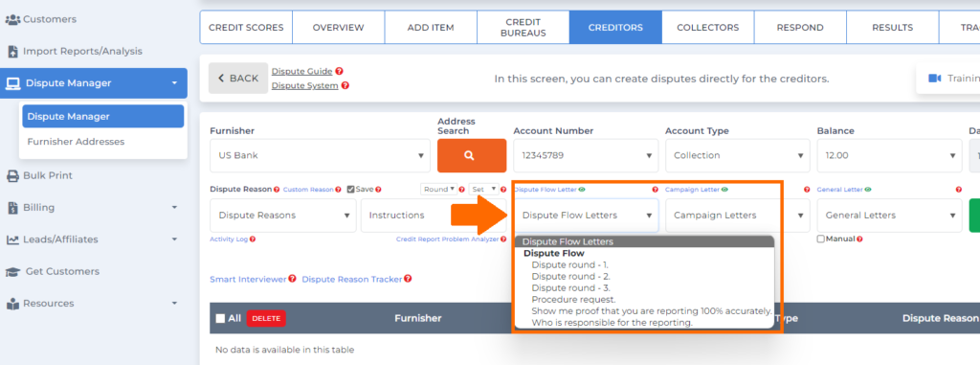Open the Dispute Reasons dropdown
This screenshot has height=365, width=980.
click(x=283, y=216)
